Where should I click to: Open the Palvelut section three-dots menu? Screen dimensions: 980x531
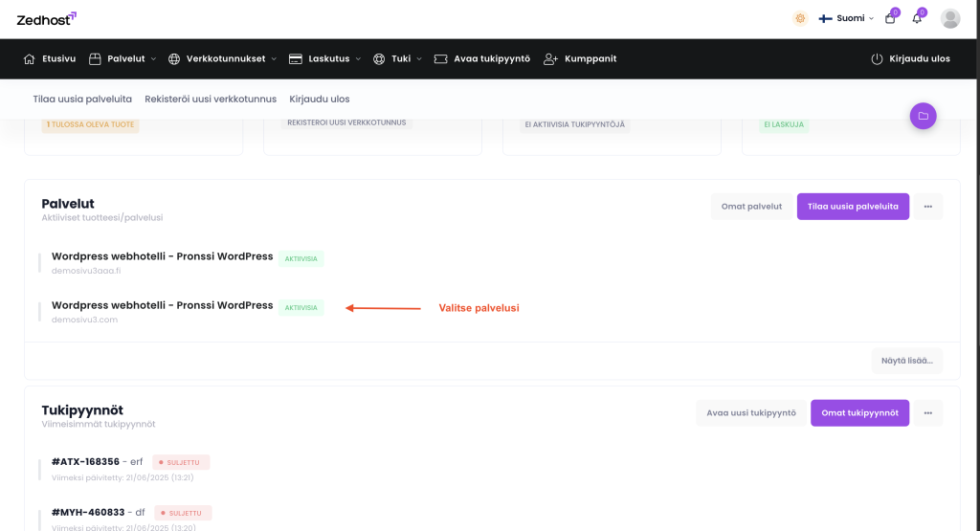(927, 207)
